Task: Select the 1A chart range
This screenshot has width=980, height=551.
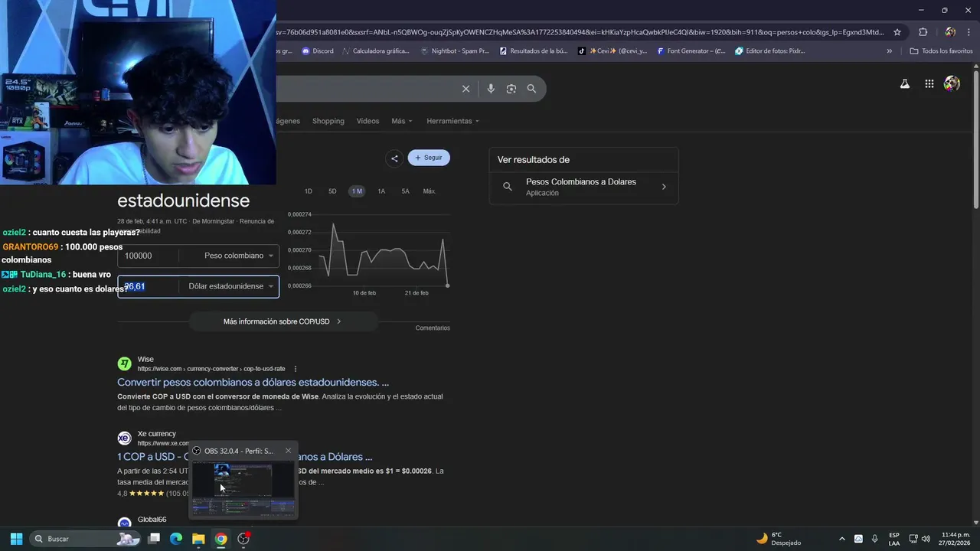Action: pyautogui.click(x=381, y=191)
